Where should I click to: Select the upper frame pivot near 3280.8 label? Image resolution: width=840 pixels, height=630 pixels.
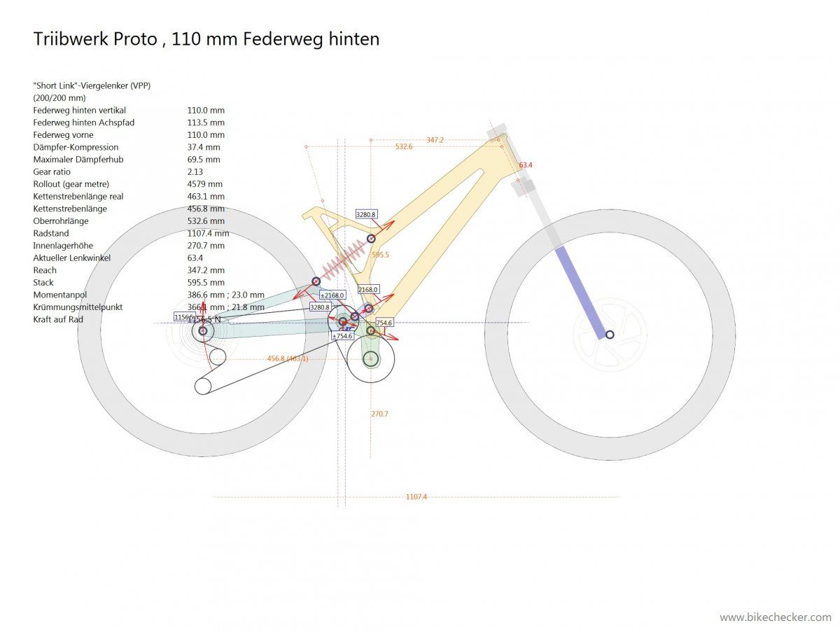tap(371, 239)
